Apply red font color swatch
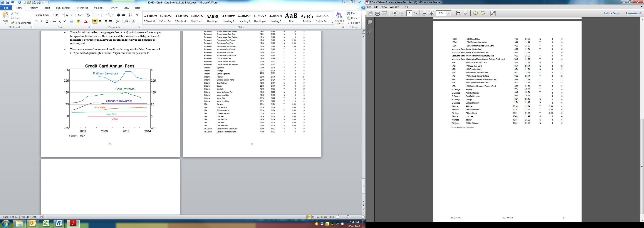 click(x=86, y=21)
